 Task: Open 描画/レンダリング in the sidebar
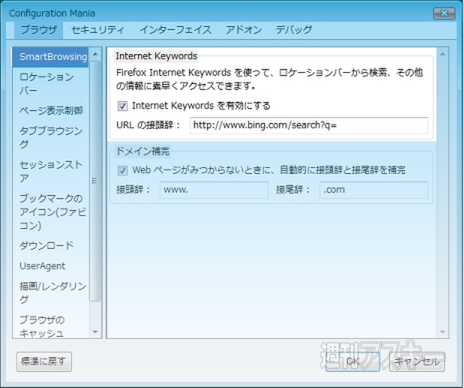[50, 293]
